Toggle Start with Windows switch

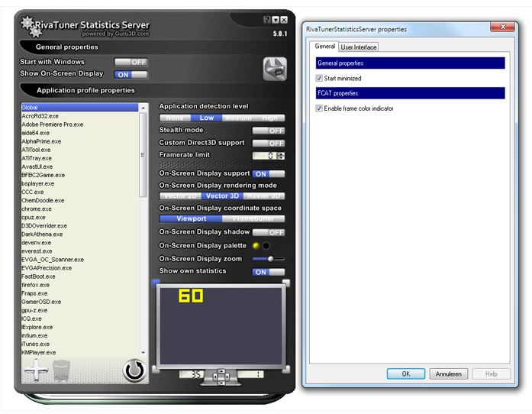(131, 62)
